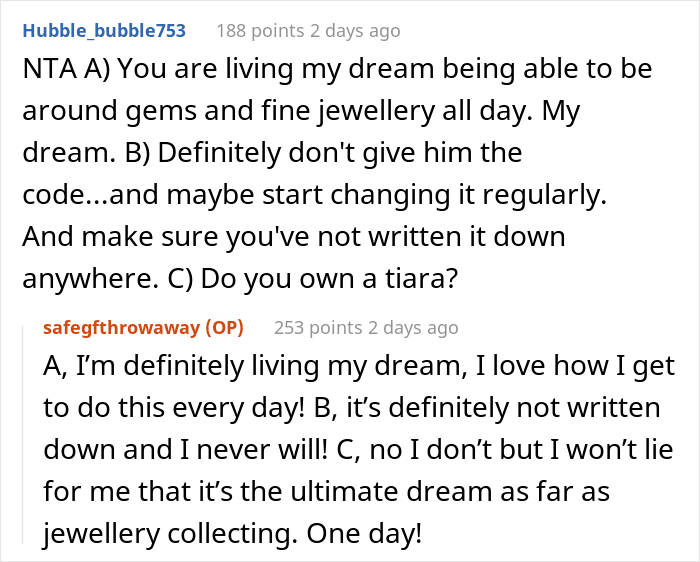
Task: Click "Definitely don't give him the" text
Action: coord(340,153)
